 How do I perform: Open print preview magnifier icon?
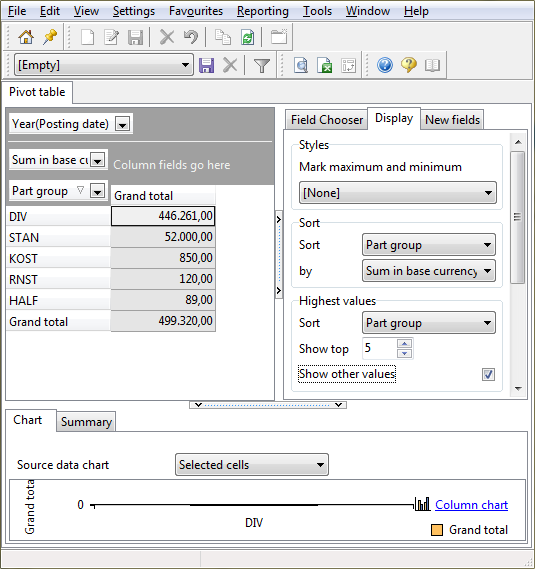(301, 66)
